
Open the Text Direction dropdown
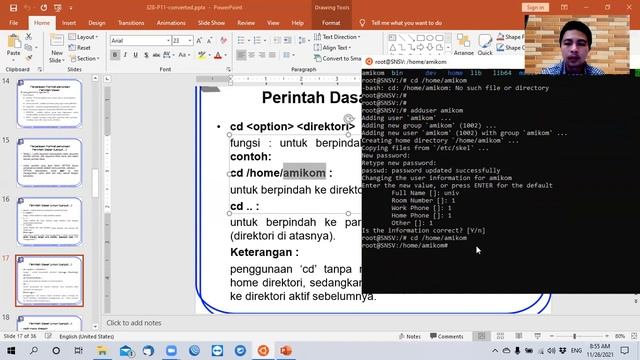[337, 37]
